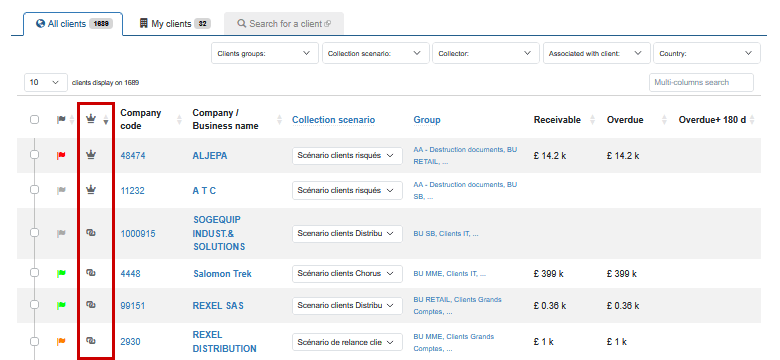780x360 pixels.
Task: Open A T C's collection scenario dropdown
Action: tap(347, 190)
